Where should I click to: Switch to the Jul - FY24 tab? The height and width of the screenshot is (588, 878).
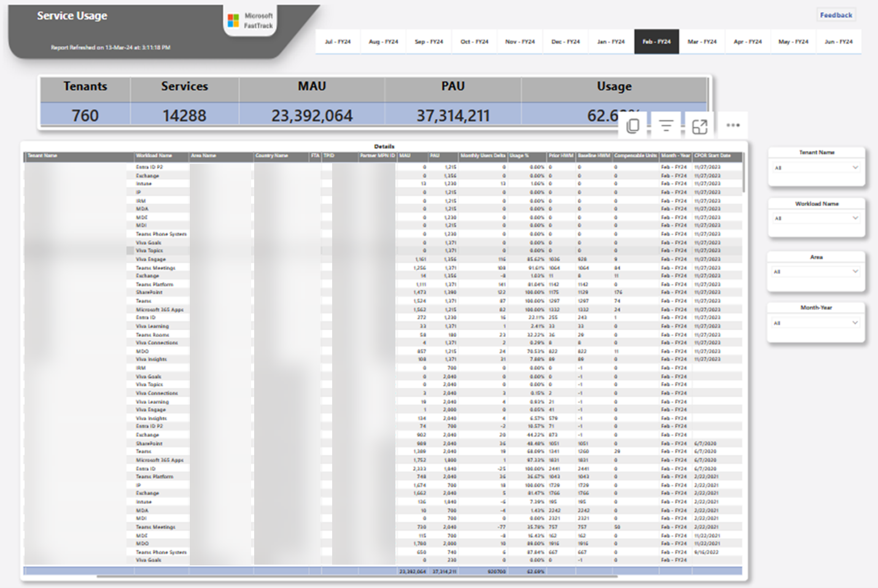click(338, 42)
